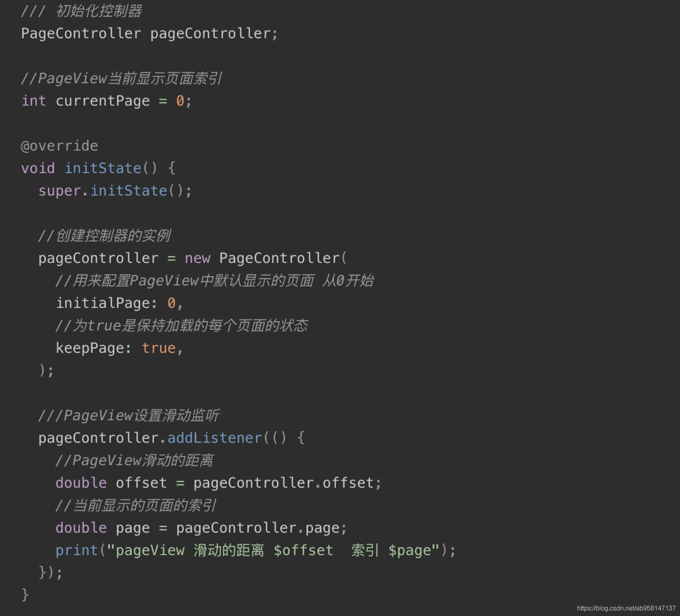Click the 'void initState() {' line
This screenshot has width=680, height=616.
click(98, 168)
